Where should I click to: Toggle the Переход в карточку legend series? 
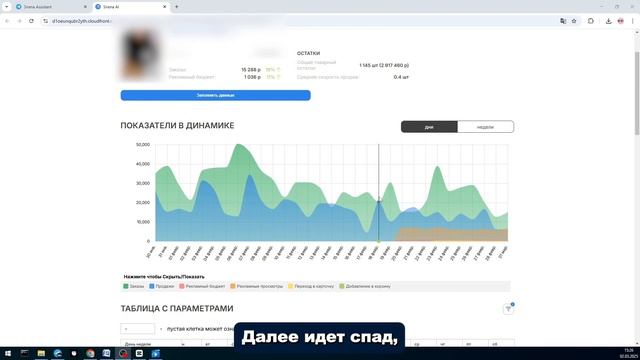tap(311, 286)
